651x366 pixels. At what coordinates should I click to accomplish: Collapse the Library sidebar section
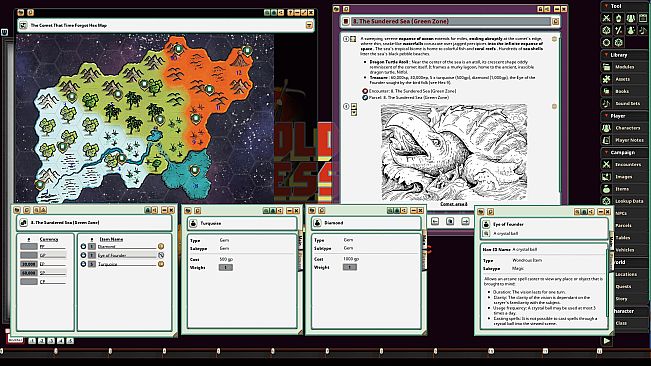[607, 55]
